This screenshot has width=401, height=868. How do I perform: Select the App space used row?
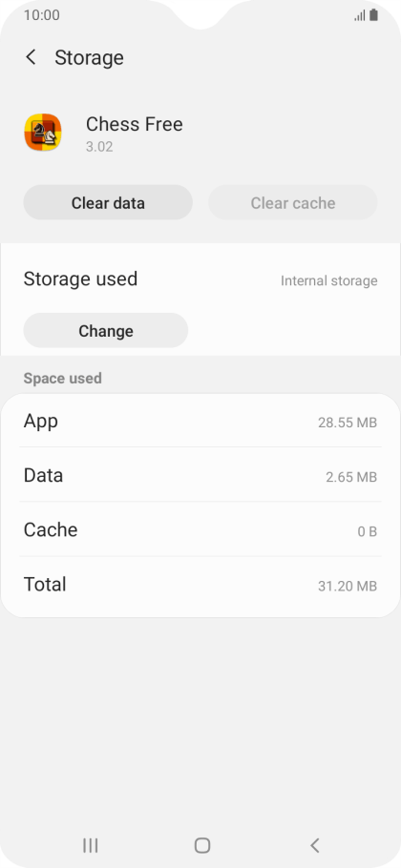click(x=200, y=422)
